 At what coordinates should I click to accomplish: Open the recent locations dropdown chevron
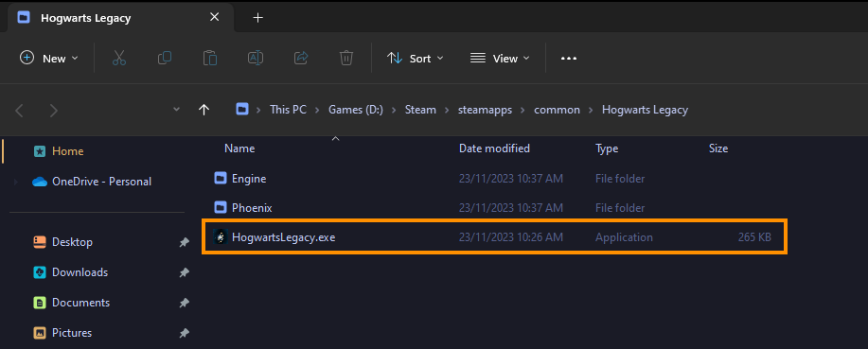177,110
